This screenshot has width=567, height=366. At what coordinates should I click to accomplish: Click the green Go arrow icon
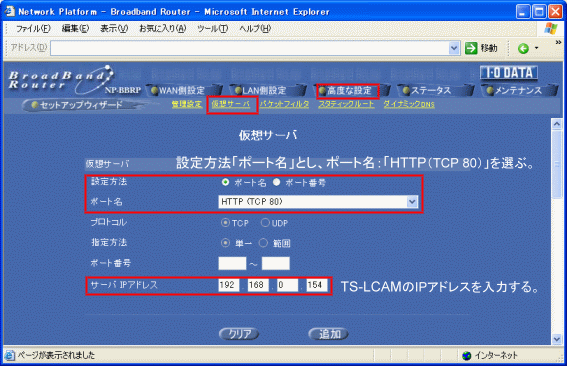471,48
